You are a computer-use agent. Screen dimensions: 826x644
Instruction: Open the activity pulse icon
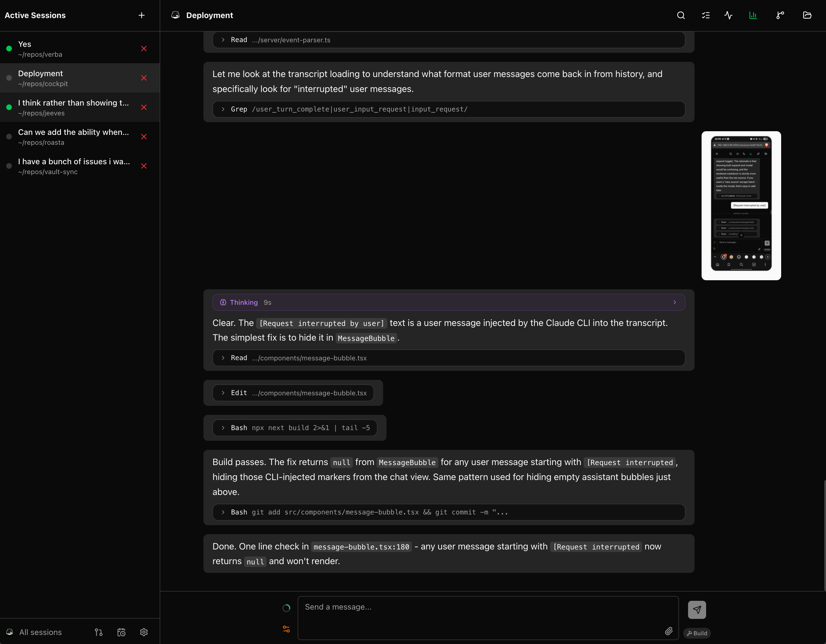coord(728,15)
